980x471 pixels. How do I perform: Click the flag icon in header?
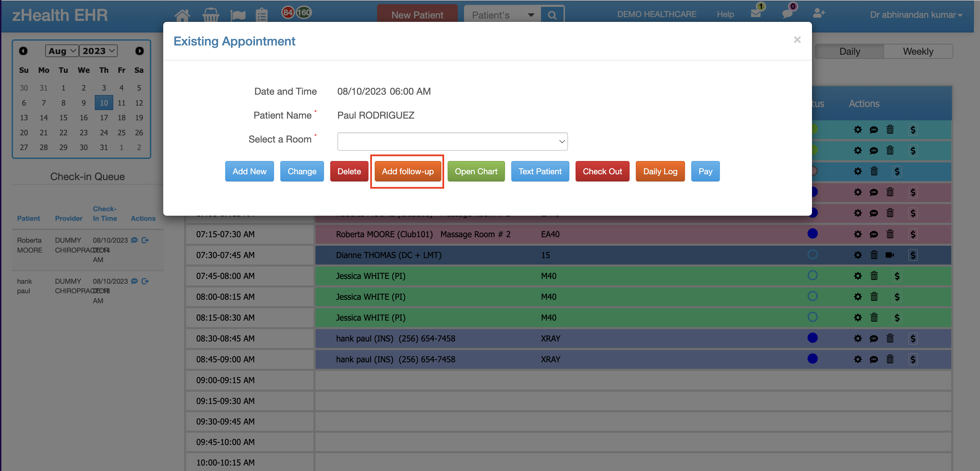coord(238,15)
